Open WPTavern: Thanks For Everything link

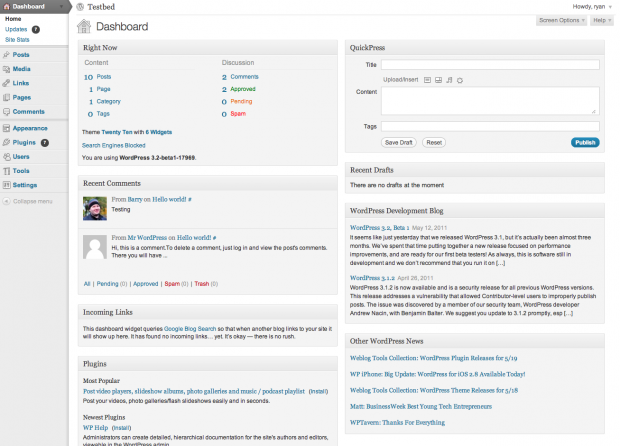[397, 423]
